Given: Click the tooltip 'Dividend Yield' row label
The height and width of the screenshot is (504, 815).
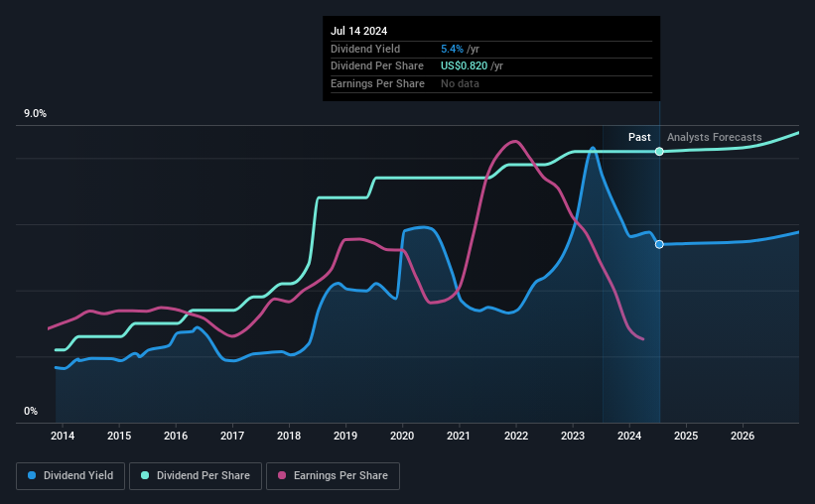Looking at the screenshot, I should pyautogui.click(x=365, y=49).
